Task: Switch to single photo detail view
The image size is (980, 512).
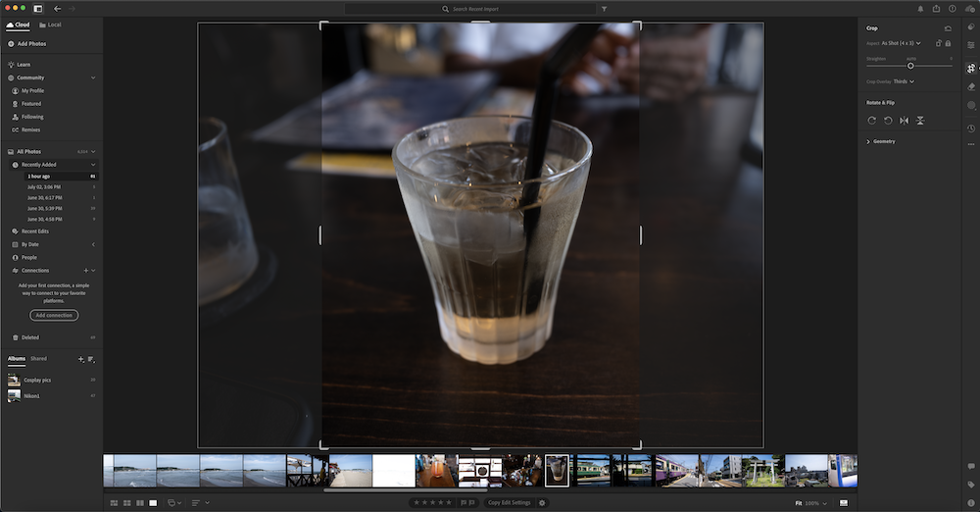Action: (x=153, y=502)
